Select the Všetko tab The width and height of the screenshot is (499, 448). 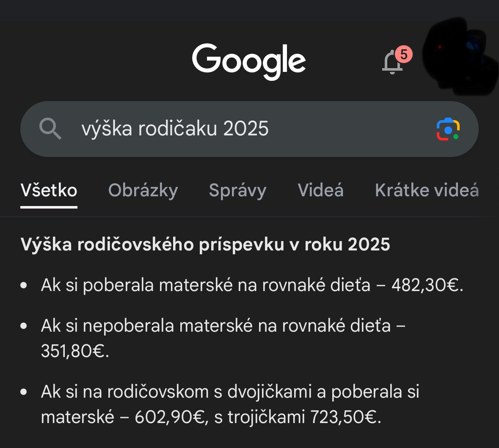coord(49,190)
